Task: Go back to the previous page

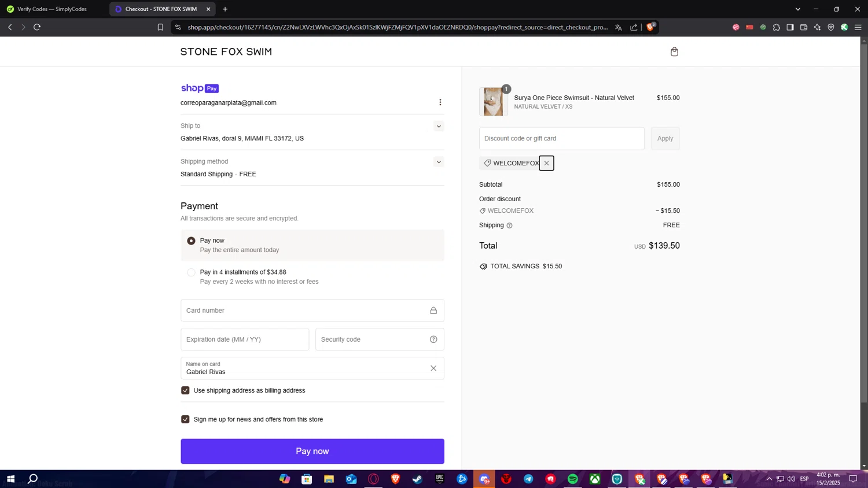Action: (x=10, y=27)
